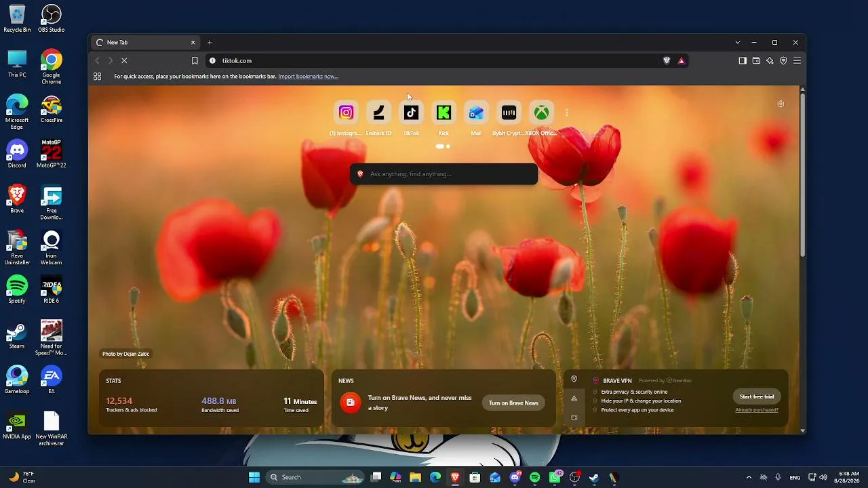Open the Windows Start menu

click(x=254, y=477)
